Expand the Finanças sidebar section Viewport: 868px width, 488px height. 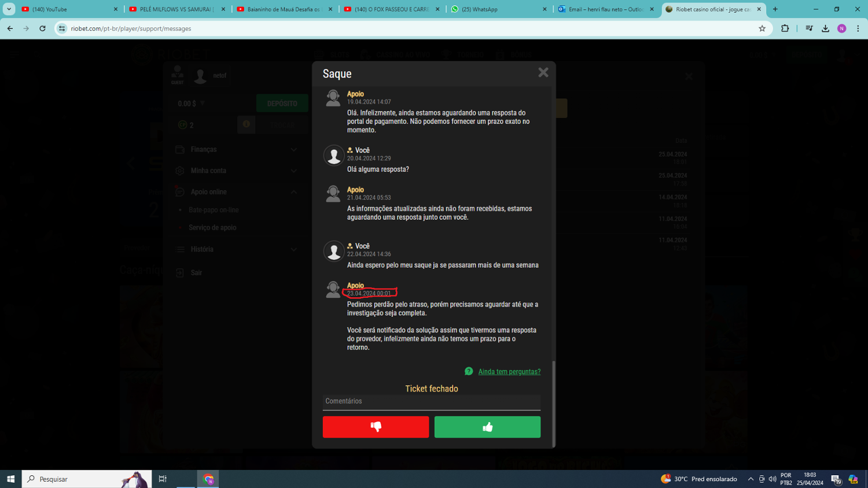tap(293, 150)
